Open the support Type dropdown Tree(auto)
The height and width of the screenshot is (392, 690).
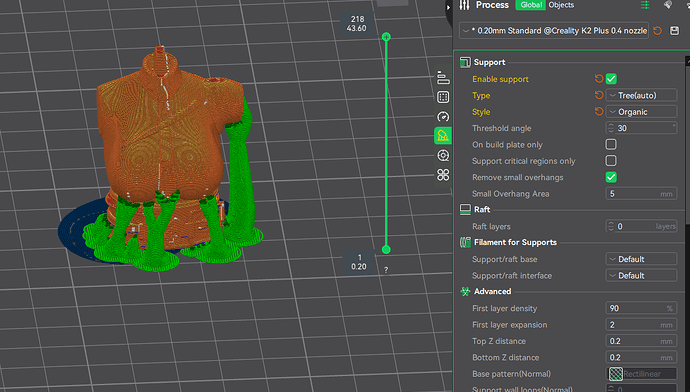pyautogui.click(x=641, y=95)
